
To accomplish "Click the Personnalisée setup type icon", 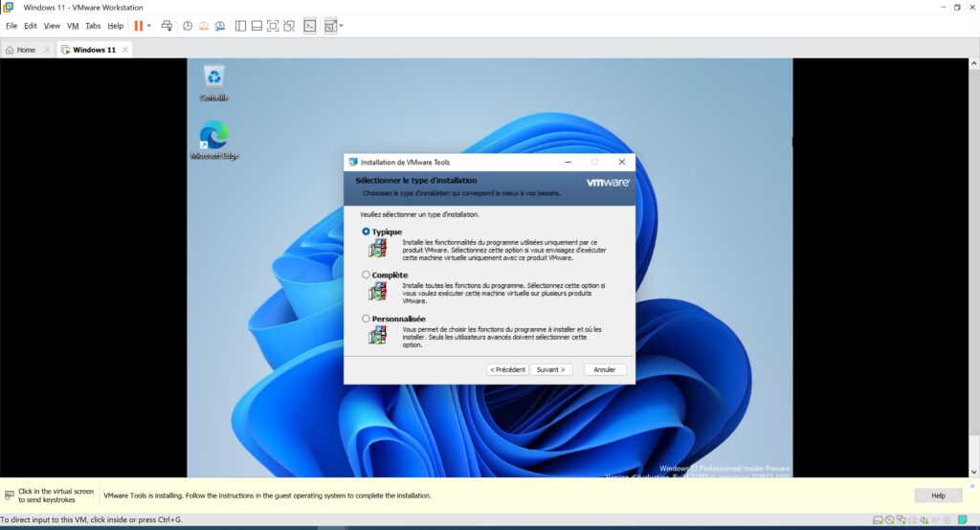I will (378, 335).
